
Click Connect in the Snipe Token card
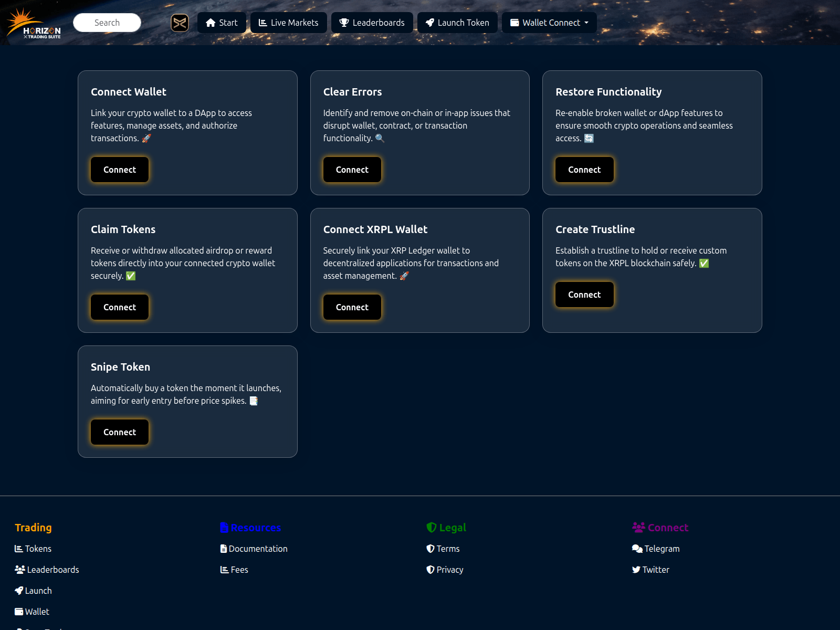coord(120,432)
